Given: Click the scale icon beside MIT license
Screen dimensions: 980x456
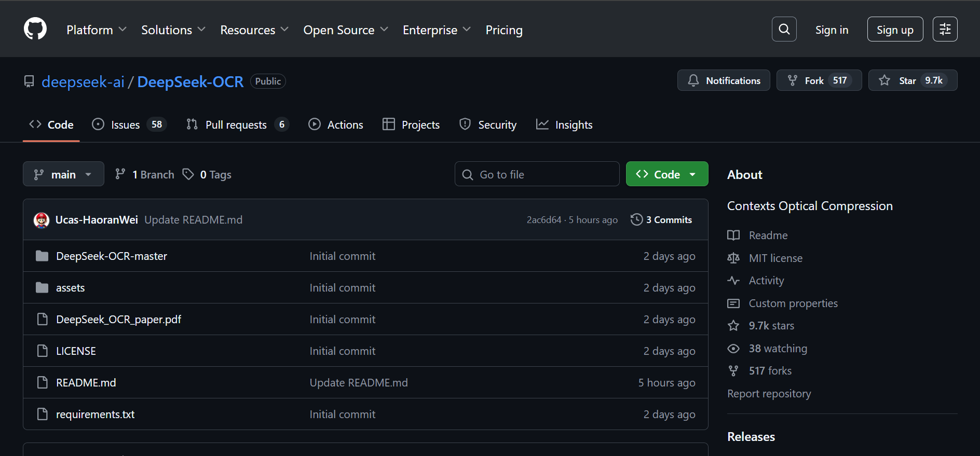Looking at the screenshot, I should [733, 258].
